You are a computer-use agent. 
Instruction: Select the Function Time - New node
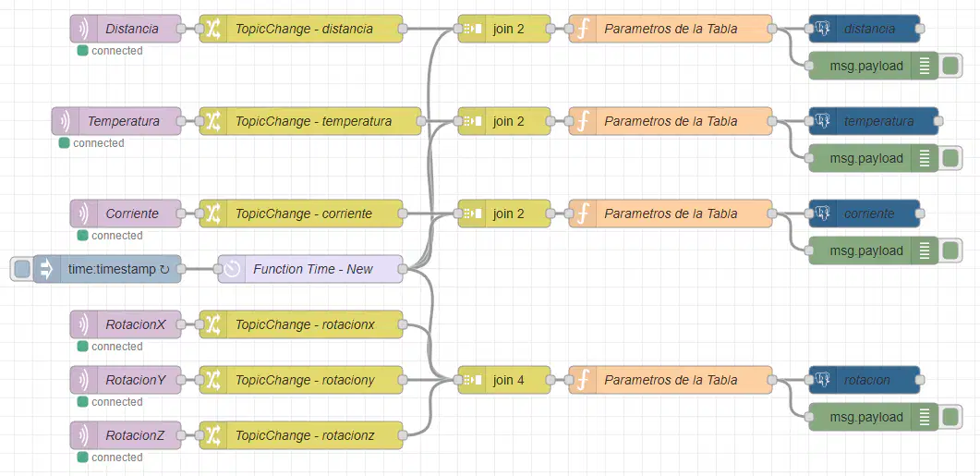[310, 269]
